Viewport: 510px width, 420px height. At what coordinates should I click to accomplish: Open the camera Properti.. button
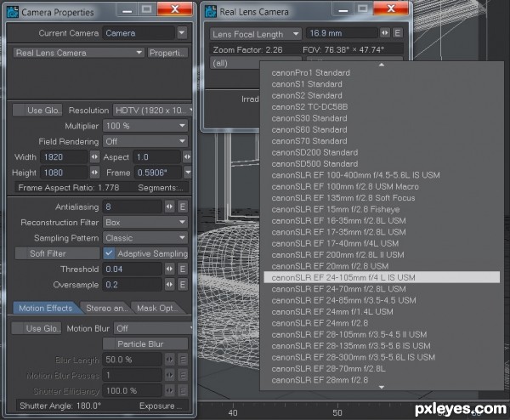pyautogui.click(x=168, y=53)
